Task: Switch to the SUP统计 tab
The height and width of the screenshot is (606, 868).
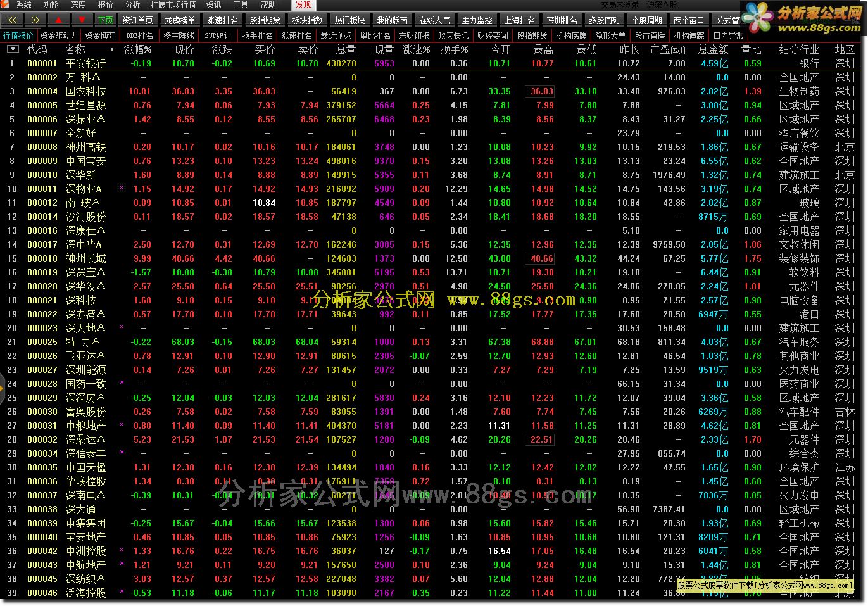Action: 218,35
